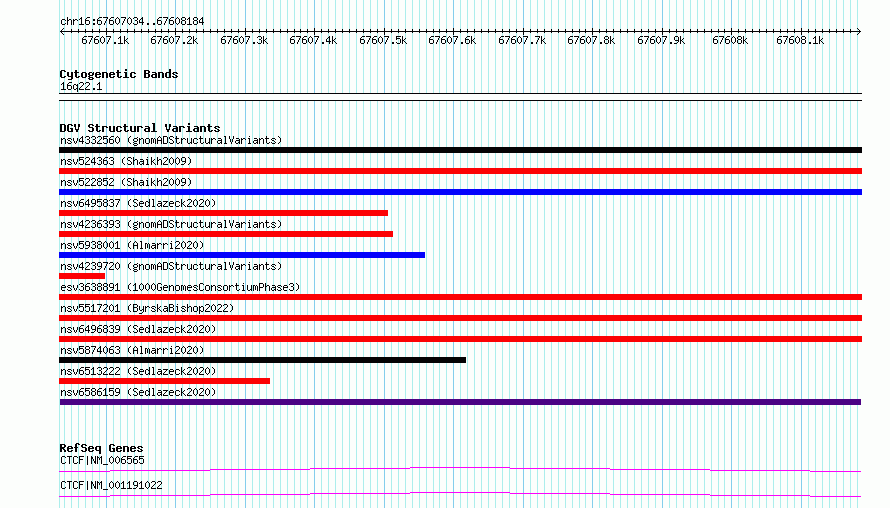This screenshot has height=508, width=890.
Task: Select the black bar under nsv5874063
Action: (262, 360)
